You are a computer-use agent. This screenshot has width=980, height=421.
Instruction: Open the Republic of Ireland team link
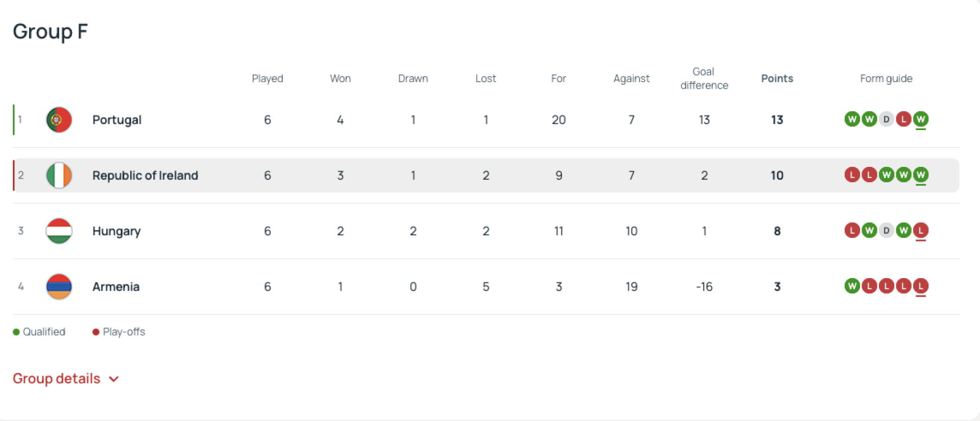[x=145, y=176]
